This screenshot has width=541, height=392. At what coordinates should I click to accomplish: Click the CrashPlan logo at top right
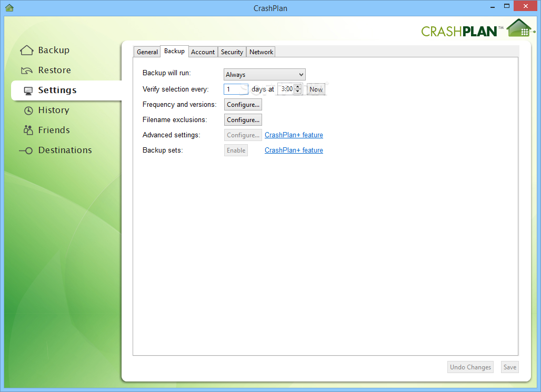(478, 29)
